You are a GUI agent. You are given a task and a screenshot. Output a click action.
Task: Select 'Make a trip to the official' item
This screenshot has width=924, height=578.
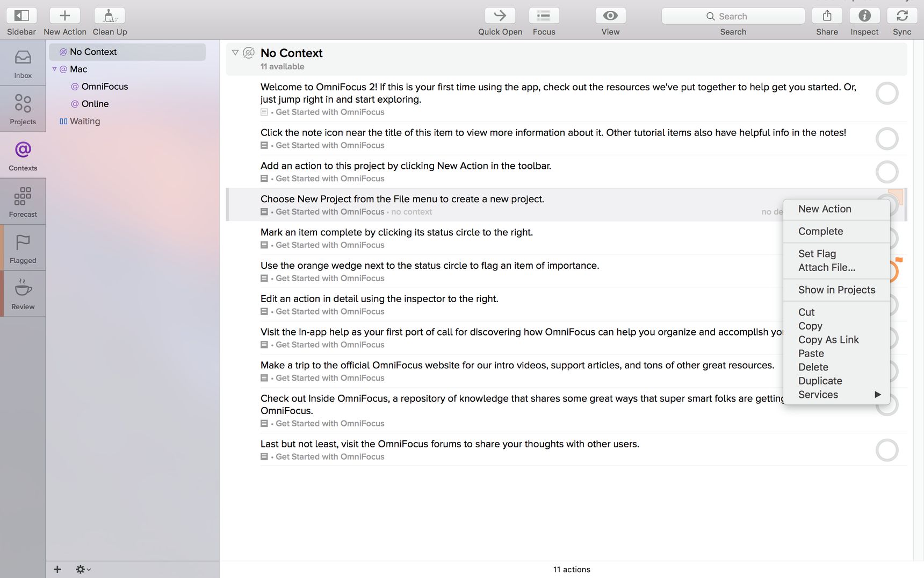pos(517,366)
